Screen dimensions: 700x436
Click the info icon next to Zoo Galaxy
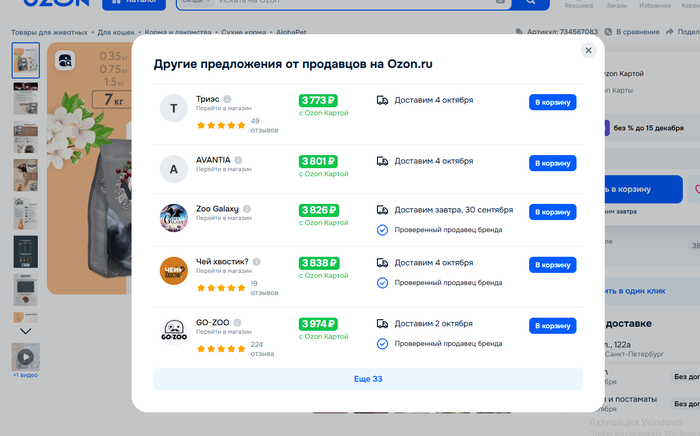[x=247, y=209]
